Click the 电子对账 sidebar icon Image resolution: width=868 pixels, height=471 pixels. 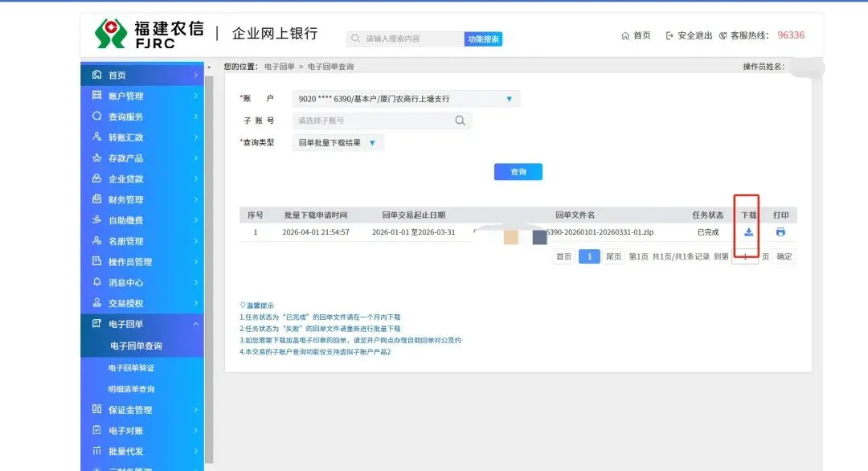pyautogui.click(x=97, y=430)
